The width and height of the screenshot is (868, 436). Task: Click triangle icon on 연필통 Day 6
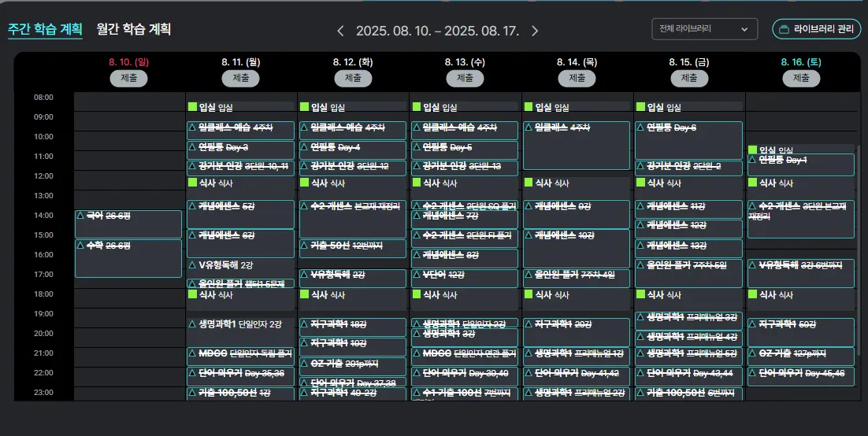pyautogui.click(x=641, y=127)
